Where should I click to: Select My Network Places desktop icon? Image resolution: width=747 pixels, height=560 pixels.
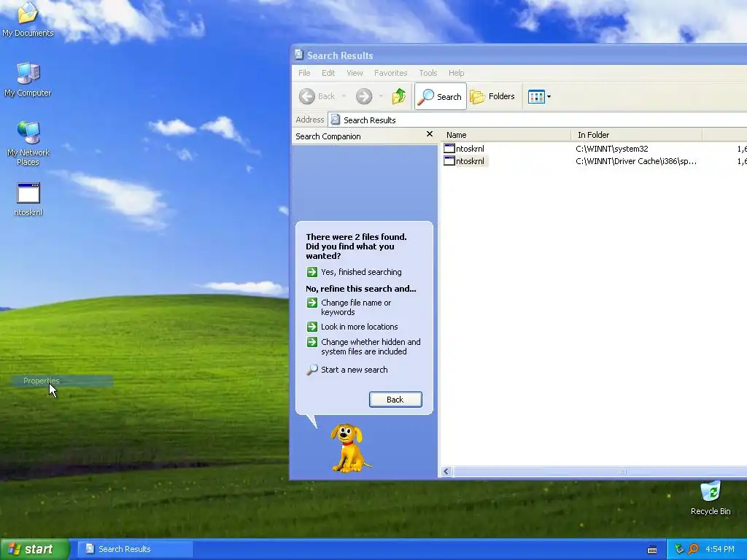28,143
